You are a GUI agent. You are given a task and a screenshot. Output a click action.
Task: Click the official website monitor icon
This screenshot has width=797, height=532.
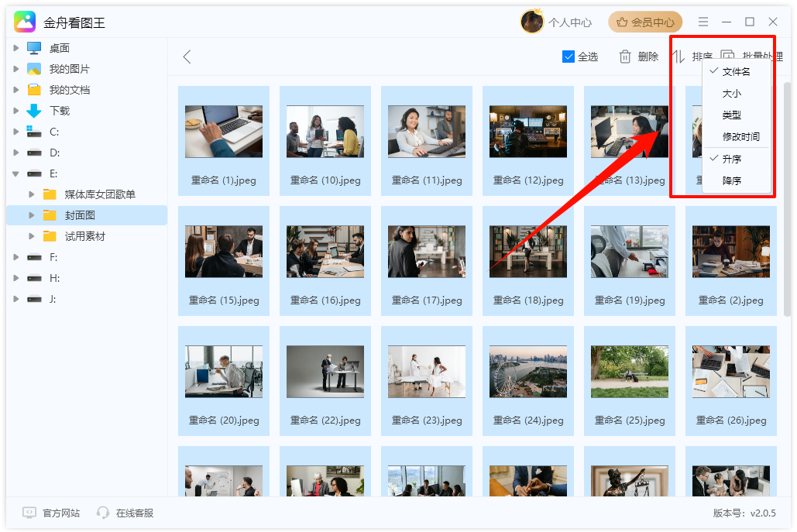29,513
